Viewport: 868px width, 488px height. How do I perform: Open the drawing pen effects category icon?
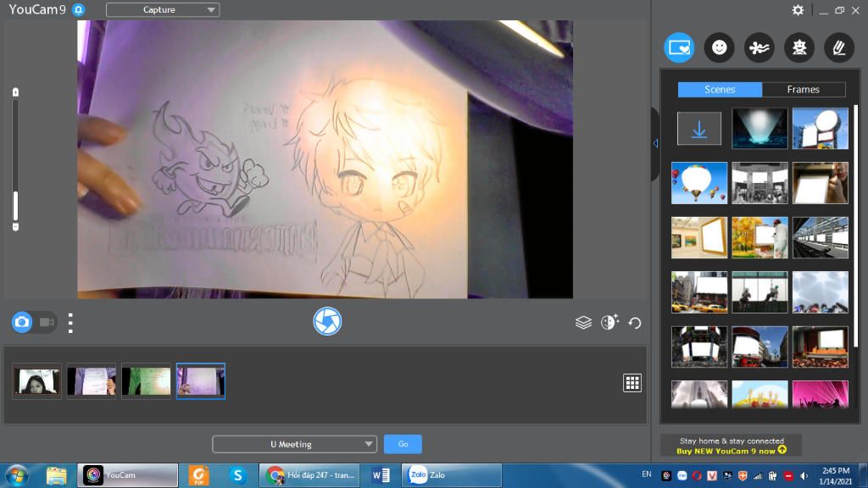839,47
